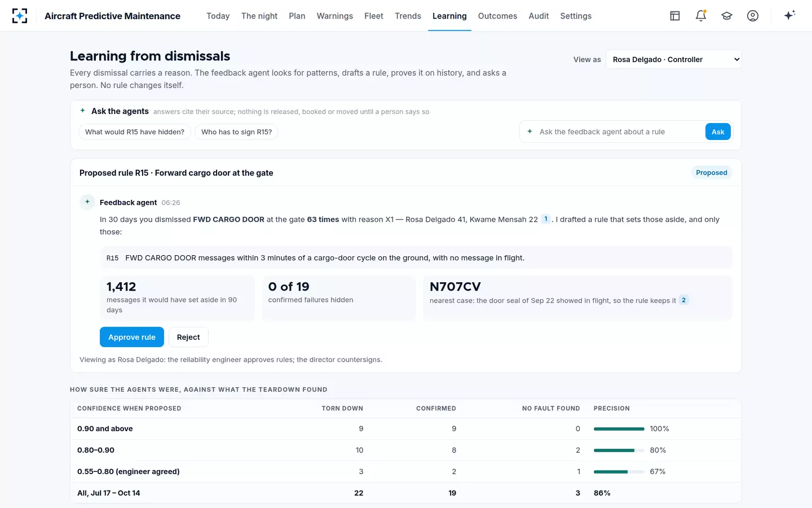Ask 'What would R15 have hidden?'
This screenshot has width=812, height=508.
click(x=135, y=132)
